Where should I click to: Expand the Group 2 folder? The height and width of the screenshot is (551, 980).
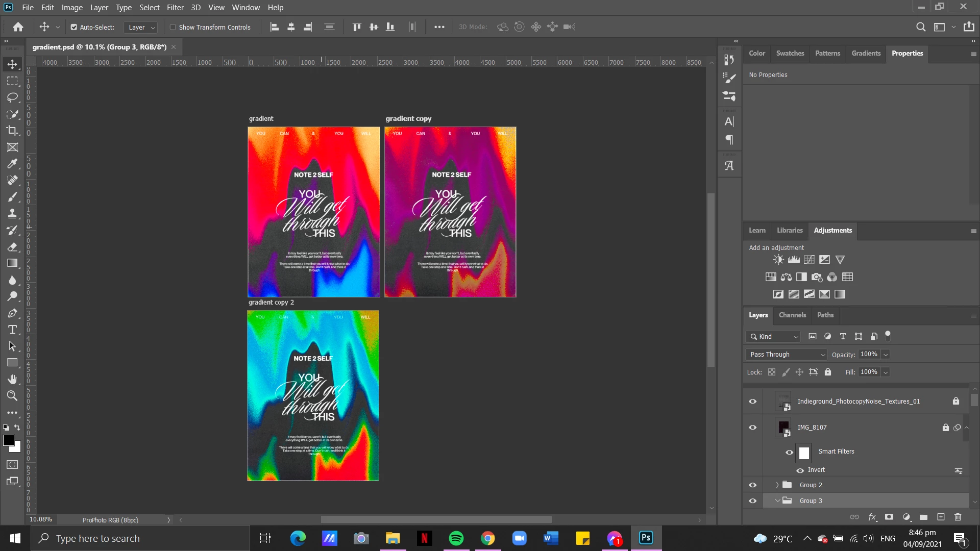[777, 485]
